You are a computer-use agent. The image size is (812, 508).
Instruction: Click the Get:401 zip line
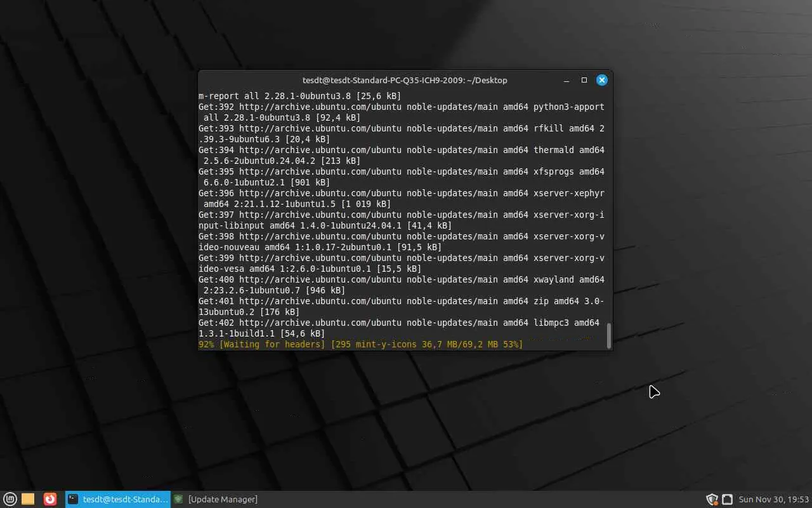(402, 301)
